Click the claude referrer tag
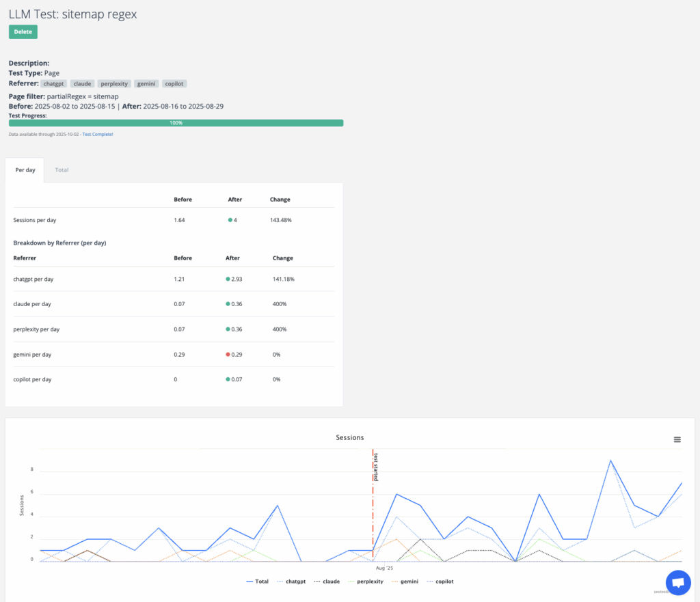 click(x=82, y=83)
